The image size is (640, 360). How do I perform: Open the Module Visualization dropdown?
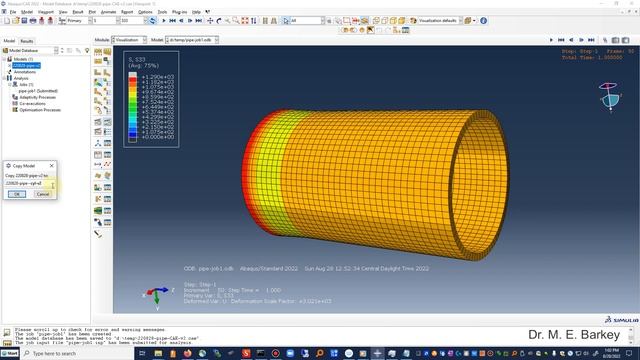click(x=129, y=40)
